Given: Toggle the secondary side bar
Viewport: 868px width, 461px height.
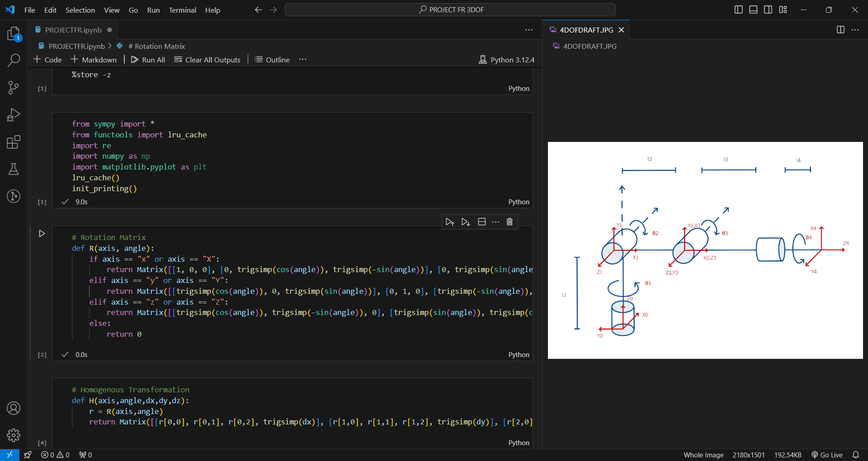Looking at the screenshot, I should pos(768,9).
